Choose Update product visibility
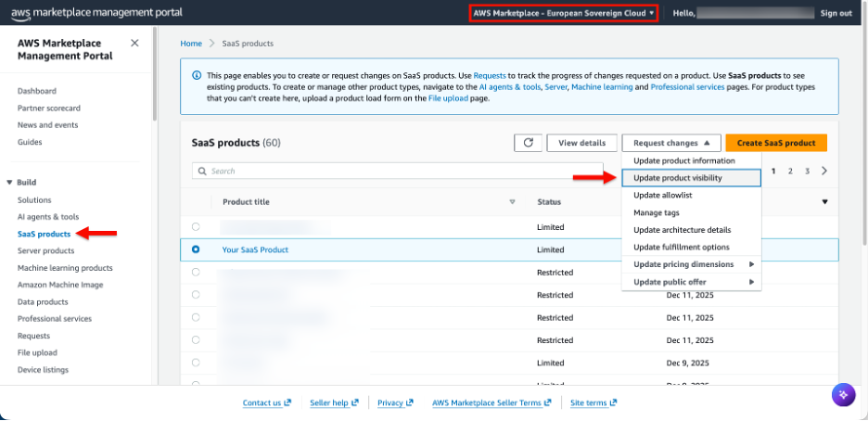 coord(692,178)
